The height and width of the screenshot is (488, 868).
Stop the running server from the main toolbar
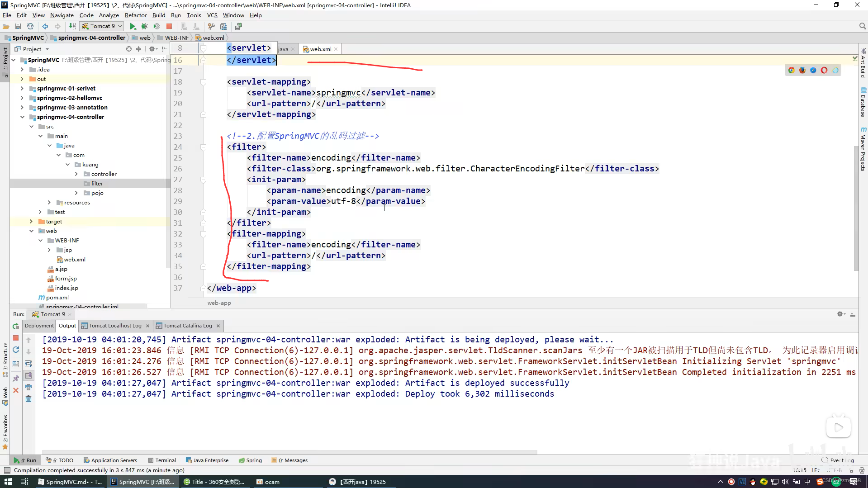point(169,26)
